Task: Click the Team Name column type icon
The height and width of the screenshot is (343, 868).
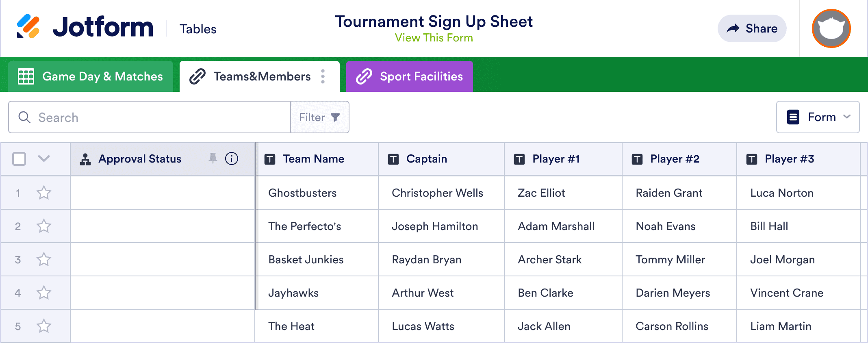Action: pyautogui.click(x=270, y=159)
